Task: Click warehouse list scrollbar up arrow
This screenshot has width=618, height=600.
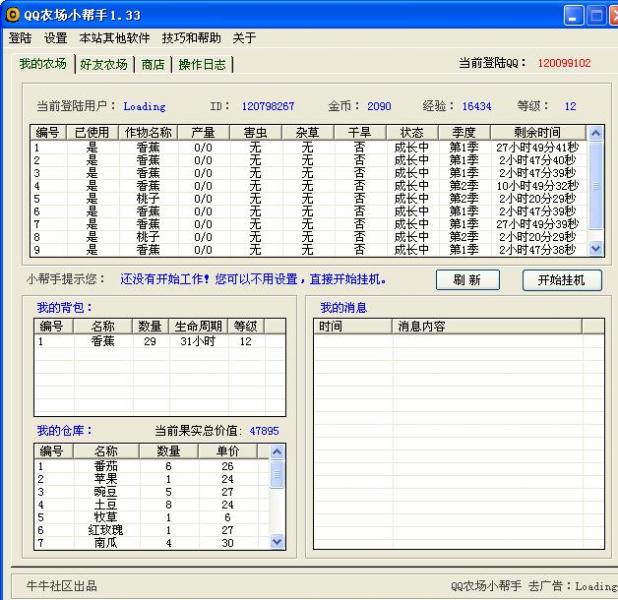Action: click(277, 452)
